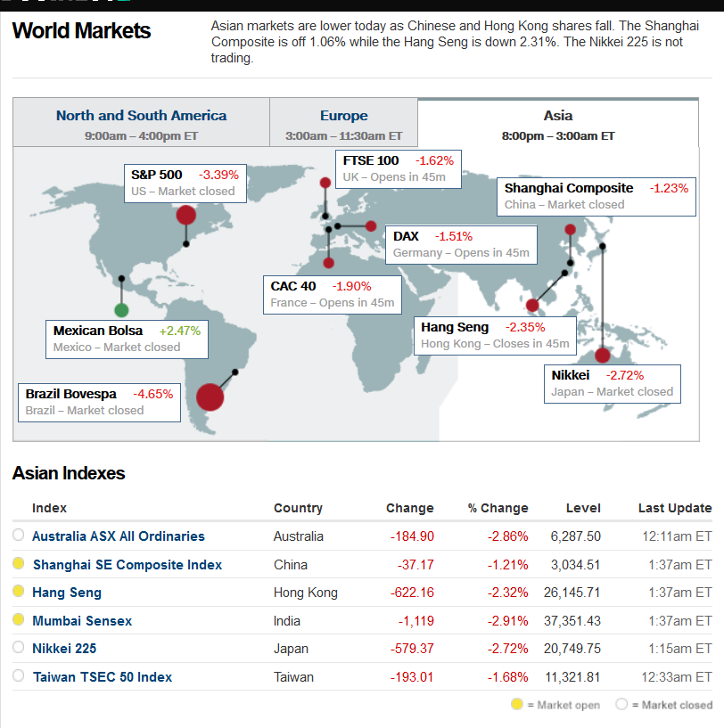The height and width of the screenshot is (728, 724).
Task: Click the -2.91% percent change value
Action: pyautogui.click(x=507, y=621)
